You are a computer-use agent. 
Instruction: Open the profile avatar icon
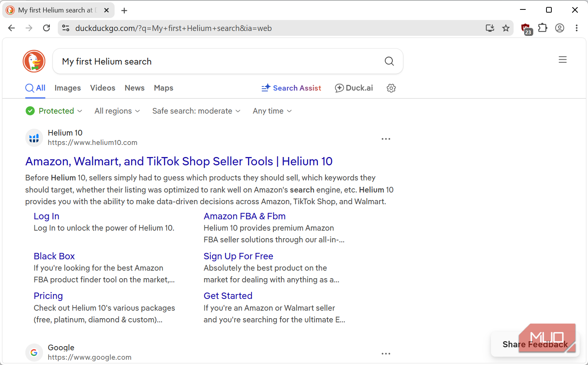(x=560, y=28)
